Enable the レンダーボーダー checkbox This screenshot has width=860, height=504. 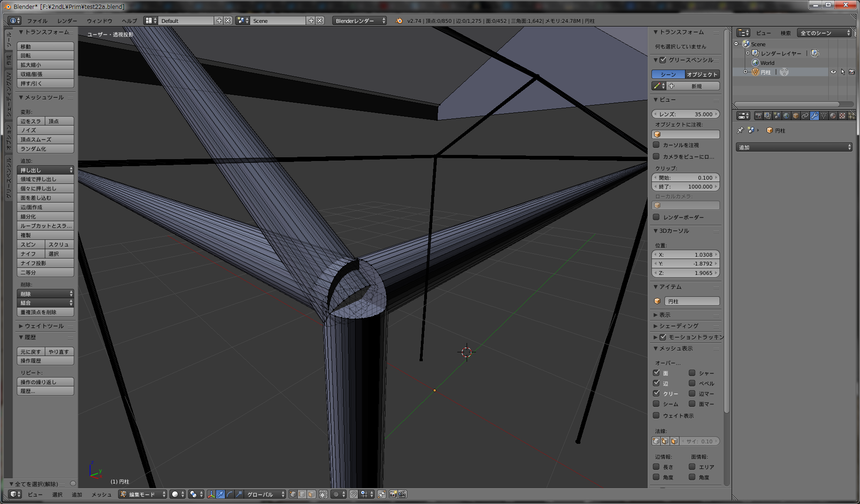(x=657, y=217)
